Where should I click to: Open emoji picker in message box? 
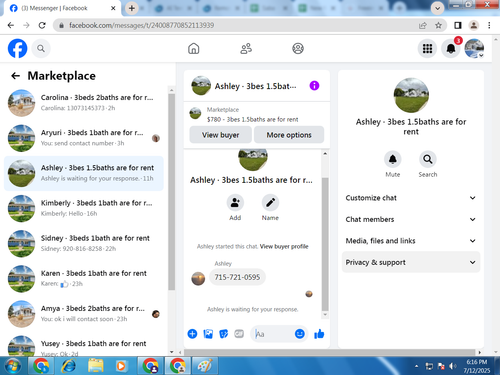tap(300, 334)
